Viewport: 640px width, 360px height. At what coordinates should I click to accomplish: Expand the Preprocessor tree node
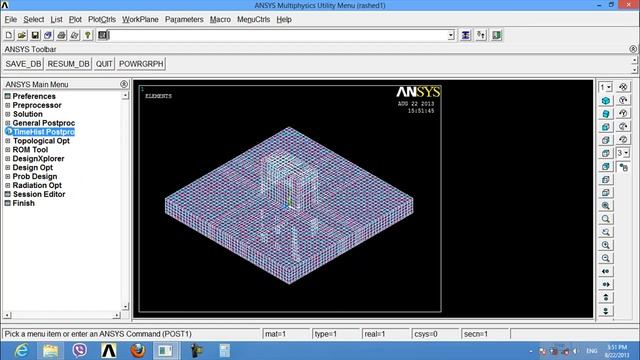point(7,105)
